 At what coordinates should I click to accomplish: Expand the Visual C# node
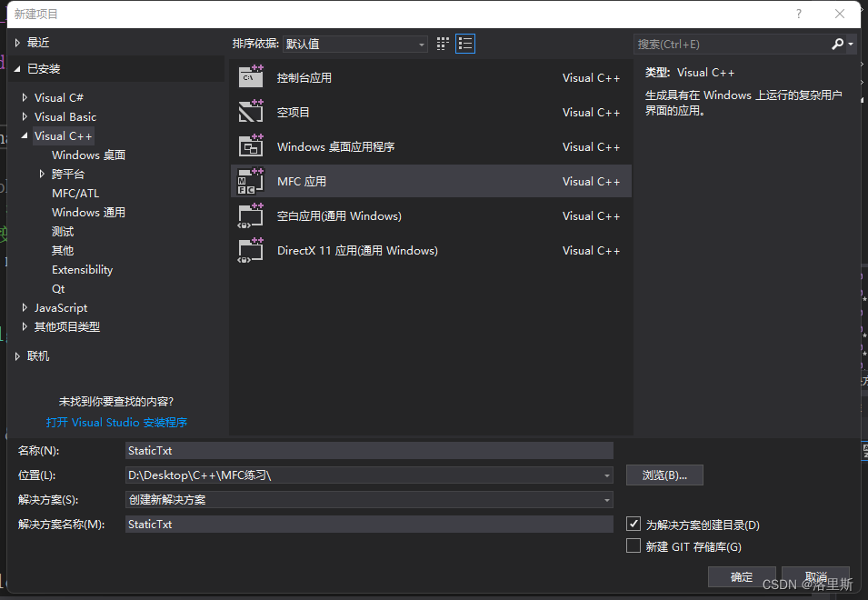[x=25, y=97]
